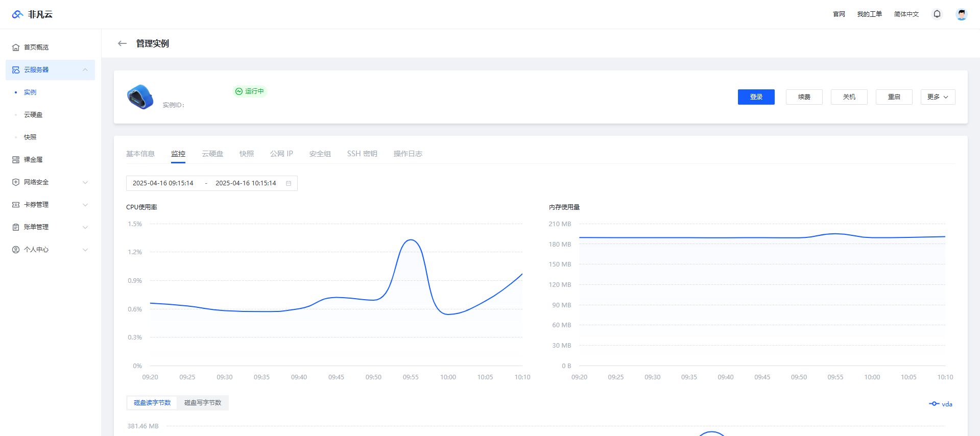
Task: Click the back arrow beside 管理实例
Action: [x=122, y=43]
